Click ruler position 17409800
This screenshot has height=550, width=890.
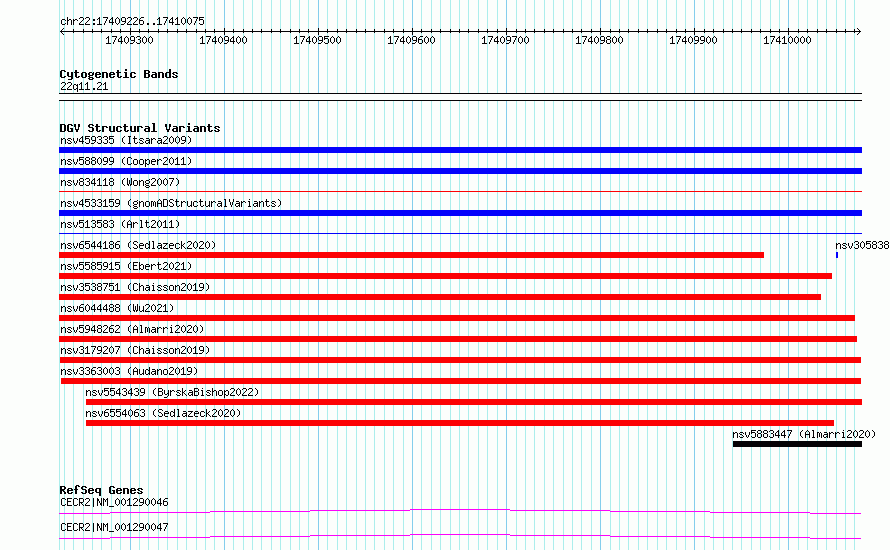(599, 40)
